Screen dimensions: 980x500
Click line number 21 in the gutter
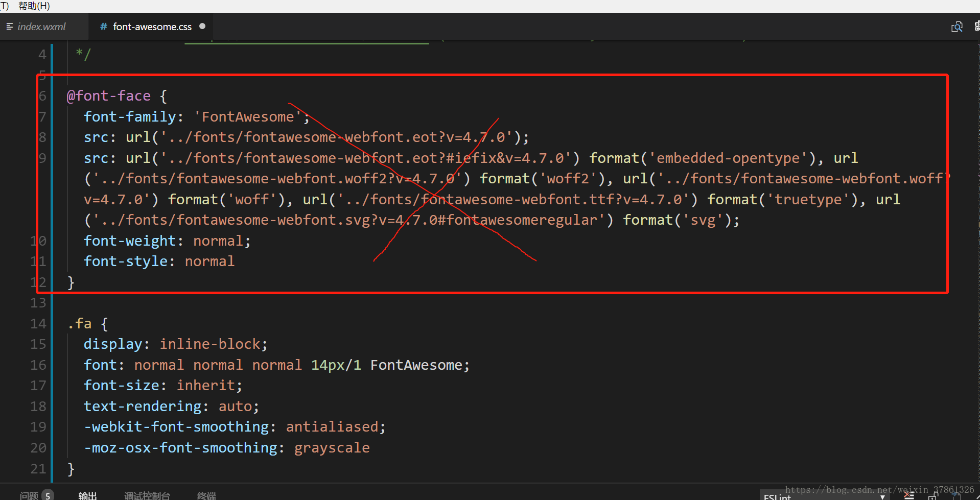pos(38,469)
